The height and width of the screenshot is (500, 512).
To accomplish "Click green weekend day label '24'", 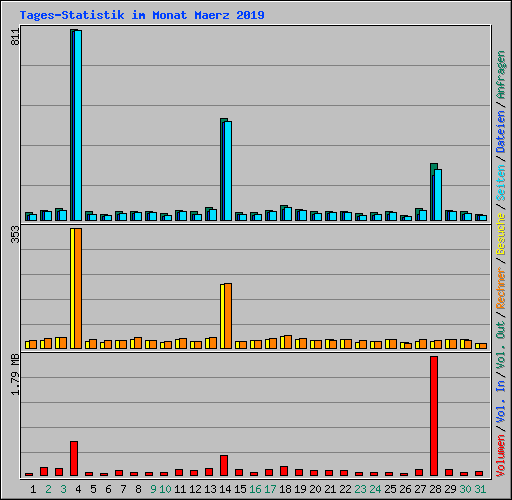I will click(375, 489).
